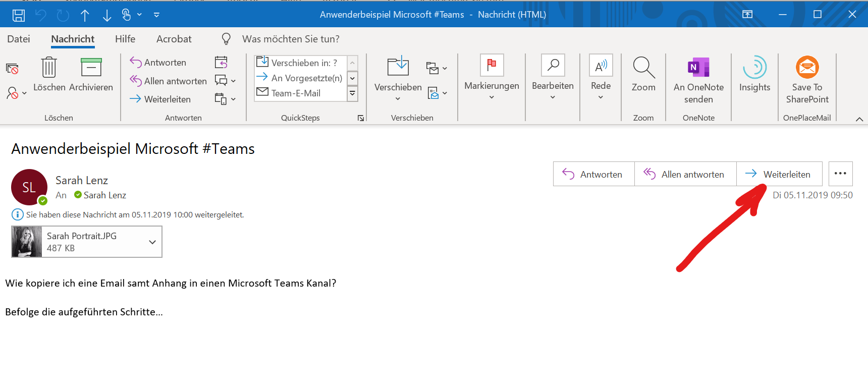Open the Hilfe tab

tap(125, 39)
